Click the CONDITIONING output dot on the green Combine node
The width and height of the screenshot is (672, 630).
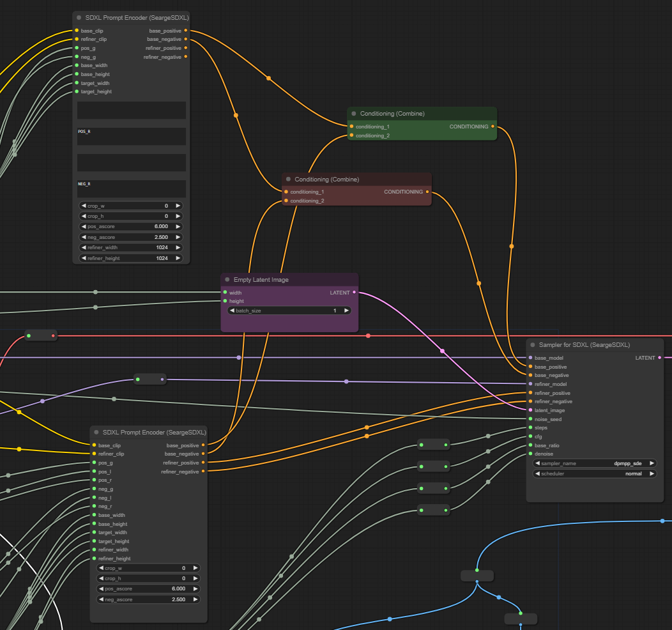[x=493, y=127]
